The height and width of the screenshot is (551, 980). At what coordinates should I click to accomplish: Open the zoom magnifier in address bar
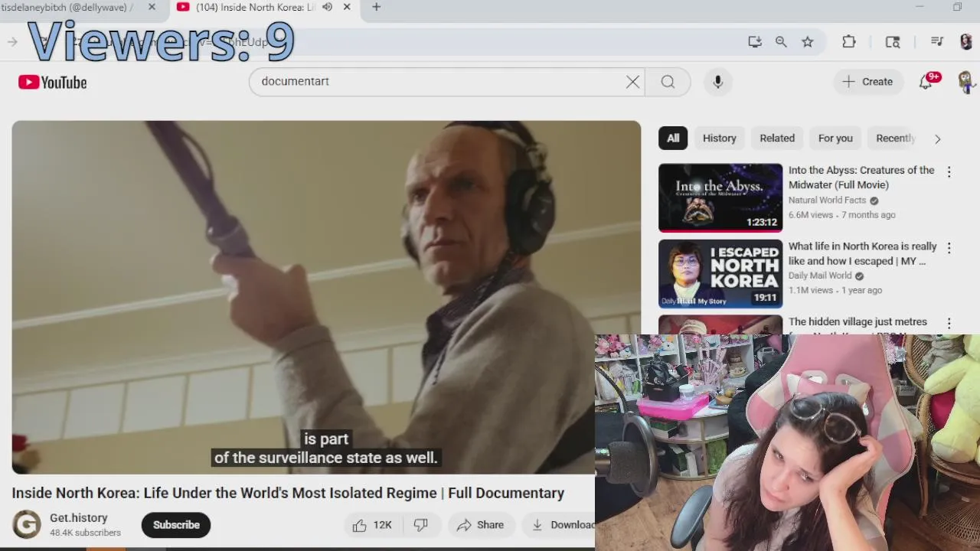point(781,42)
